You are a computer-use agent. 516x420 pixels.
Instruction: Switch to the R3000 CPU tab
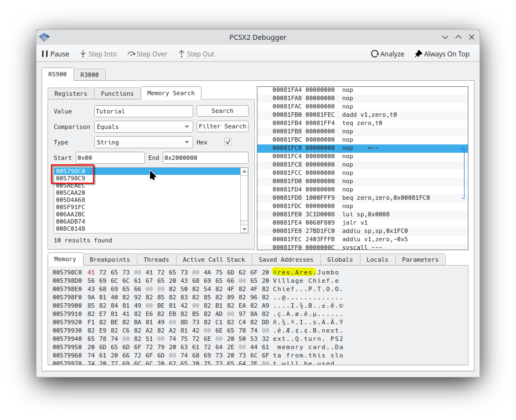coord(90,75)
